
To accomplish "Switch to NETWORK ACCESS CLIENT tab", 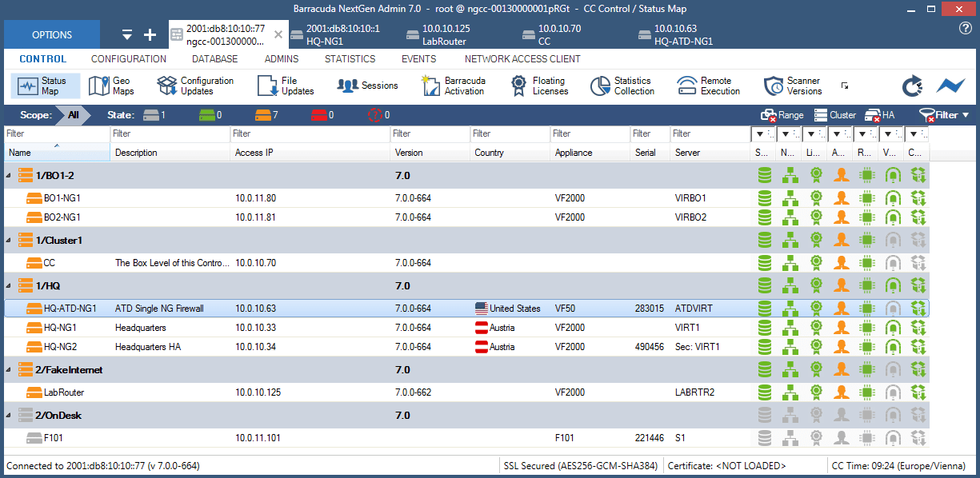I will pos(522,59).
